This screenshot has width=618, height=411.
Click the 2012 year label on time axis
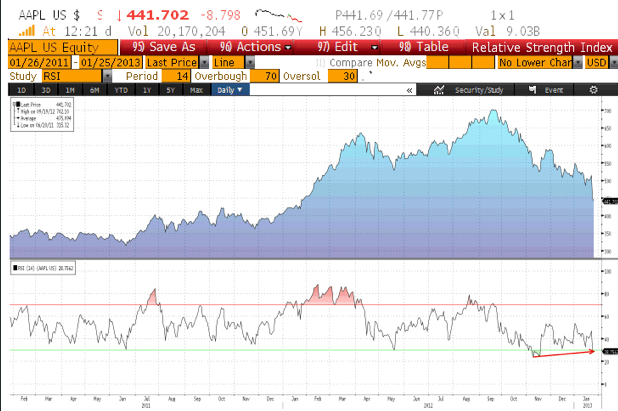(x=428, y=405)
